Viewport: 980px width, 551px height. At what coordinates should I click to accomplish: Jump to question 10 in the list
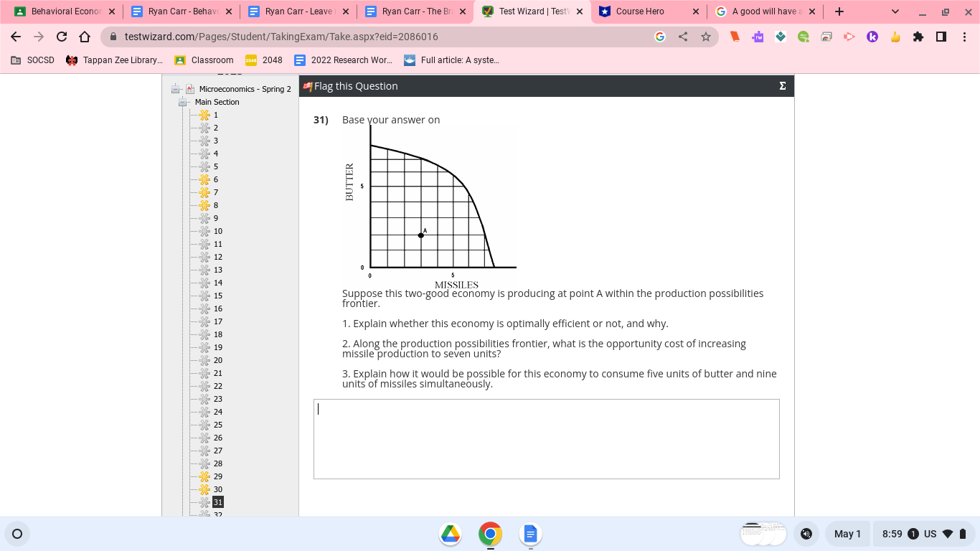point(217,231)
